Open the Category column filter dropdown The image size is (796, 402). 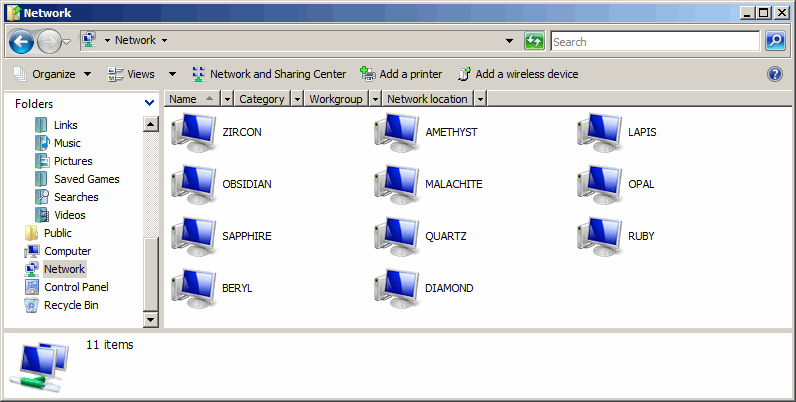(x=297, y=99)
